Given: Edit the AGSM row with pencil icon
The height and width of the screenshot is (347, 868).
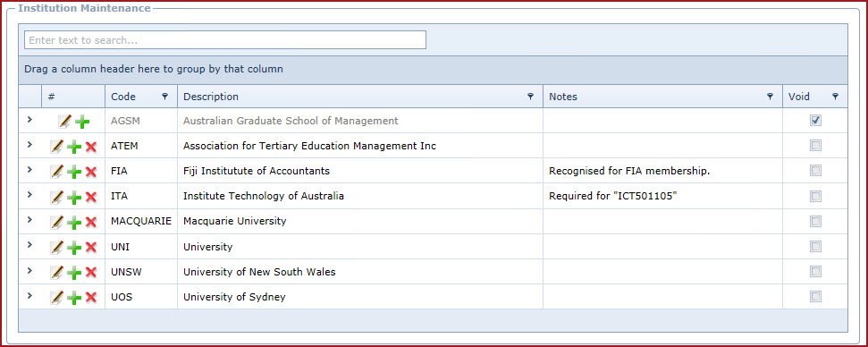Looking at the screenshot, I should pos(64,122).
